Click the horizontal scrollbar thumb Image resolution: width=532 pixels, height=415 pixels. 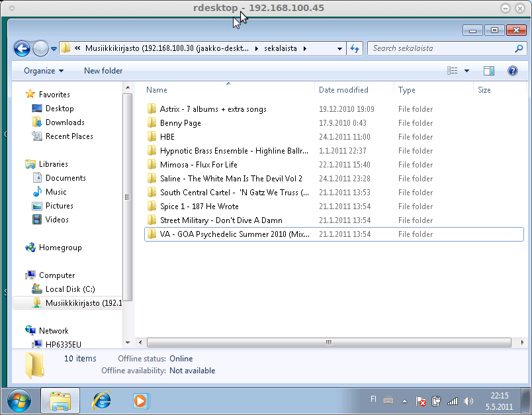point(329,342)
